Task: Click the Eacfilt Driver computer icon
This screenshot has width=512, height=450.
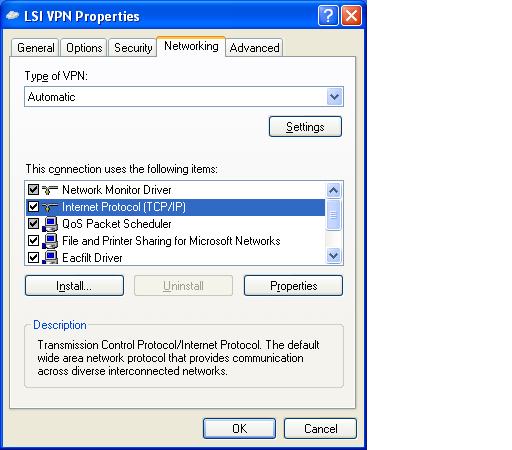Action: 50,258
